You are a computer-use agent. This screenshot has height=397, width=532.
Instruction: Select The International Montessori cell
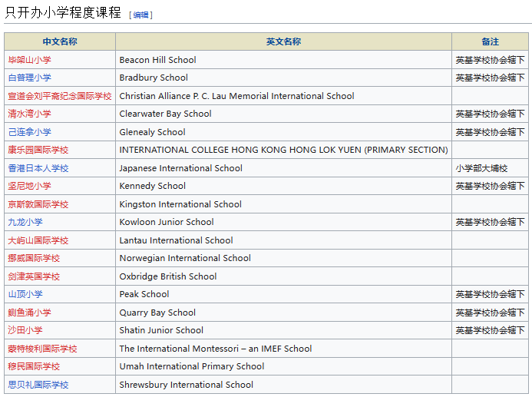[x=283, y=349]
